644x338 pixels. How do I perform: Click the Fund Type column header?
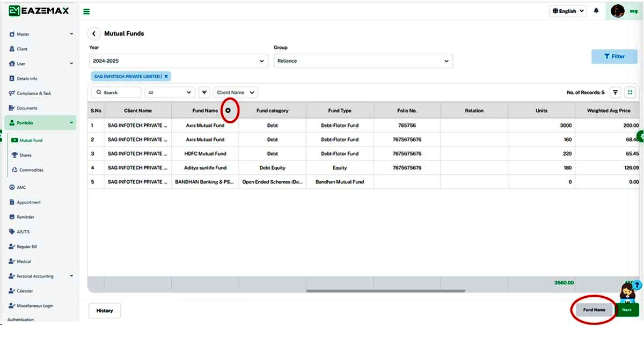point(340,111)
